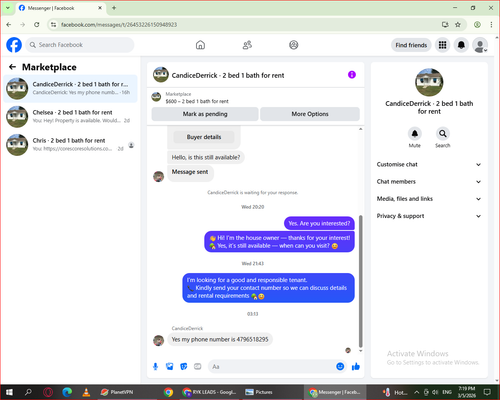Open Windows notification center icon
This screenshot has height=400, width=500.
click(487, 392)
